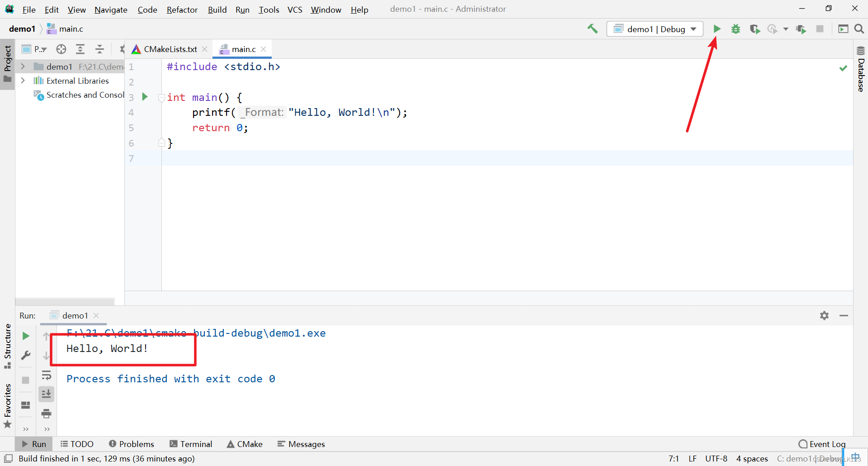The height and width of the screenshot is (466, 868).
Task: Click the wrench settings icon in the Run panel
Action: 26,355
